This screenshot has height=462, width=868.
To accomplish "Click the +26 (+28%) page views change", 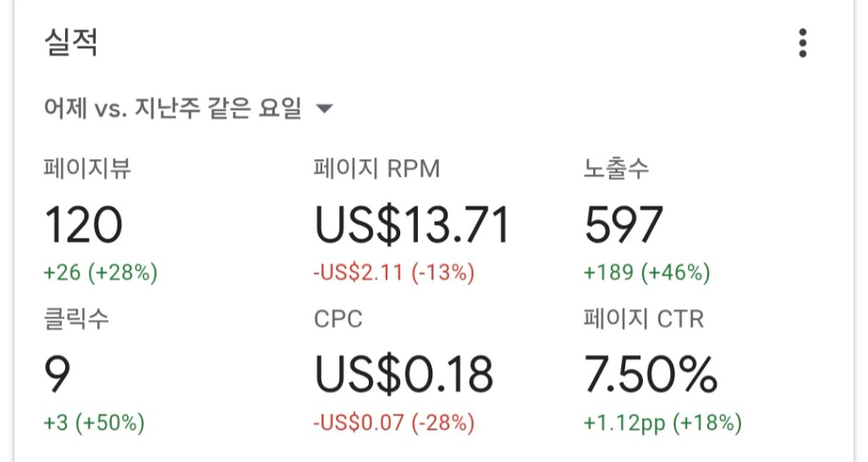I will (101, 273).
